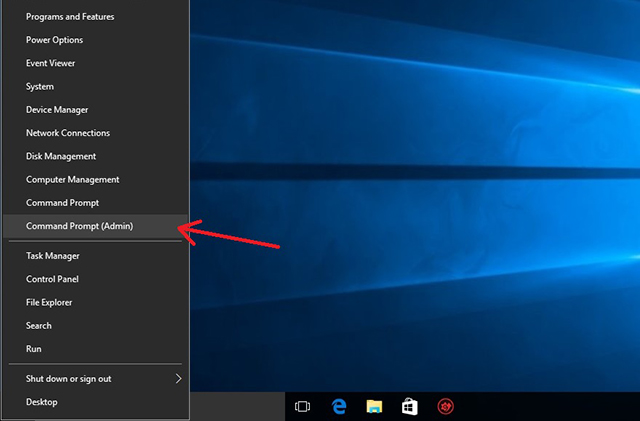
Task: Launch Microsoft Edge from the taskbar
Action: tap(339, 407)
